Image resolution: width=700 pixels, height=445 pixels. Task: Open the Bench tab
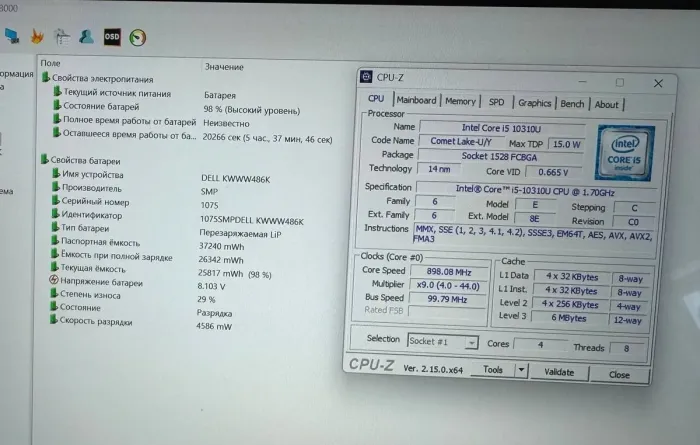pyautogui.click(x=572, y=104)
